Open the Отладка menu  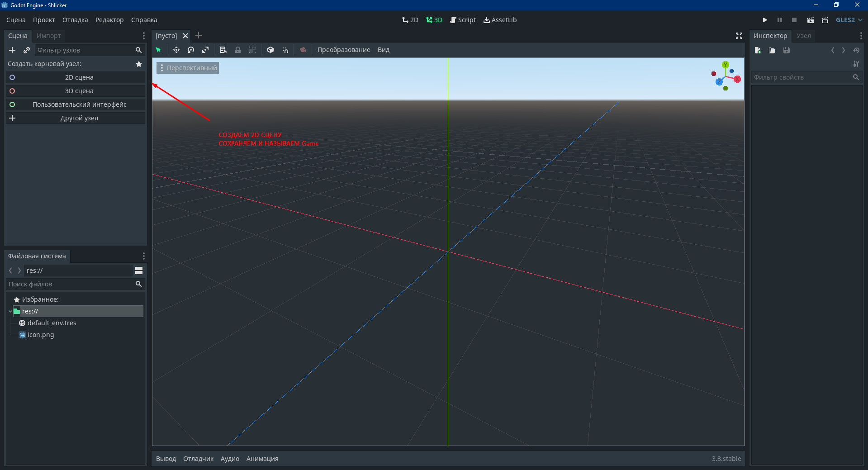(75, 20)
